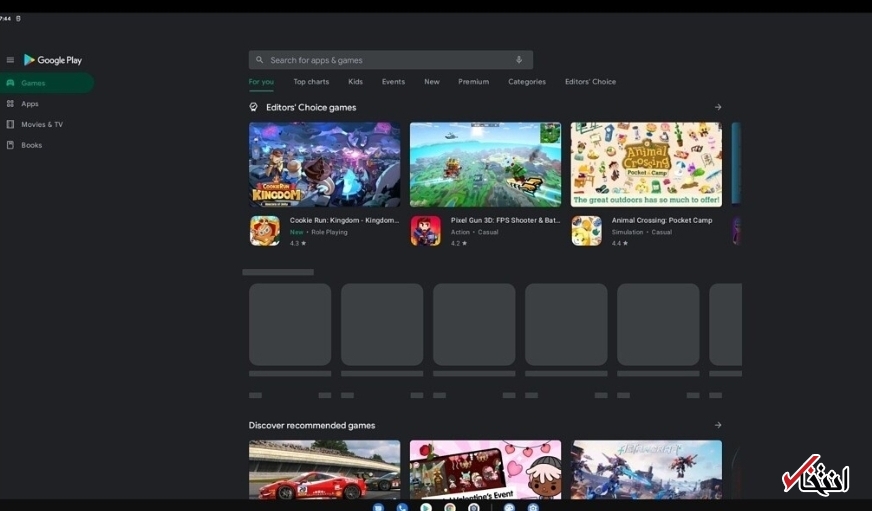
Task: Open Movies & TV in the sidebar
Action: coord(42,125)
